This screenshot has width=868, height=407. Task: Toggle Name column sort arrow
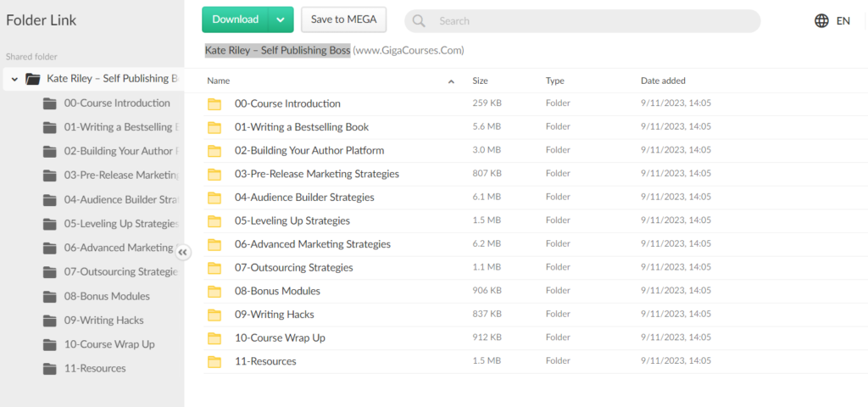[x=451, y=81]
